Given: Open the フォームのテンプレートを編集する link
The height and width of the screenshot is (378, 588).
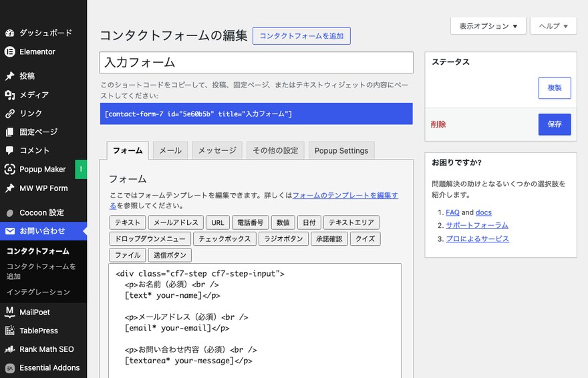Looking at the screenshot, I should pyautogui.click(x=345, y=195).
